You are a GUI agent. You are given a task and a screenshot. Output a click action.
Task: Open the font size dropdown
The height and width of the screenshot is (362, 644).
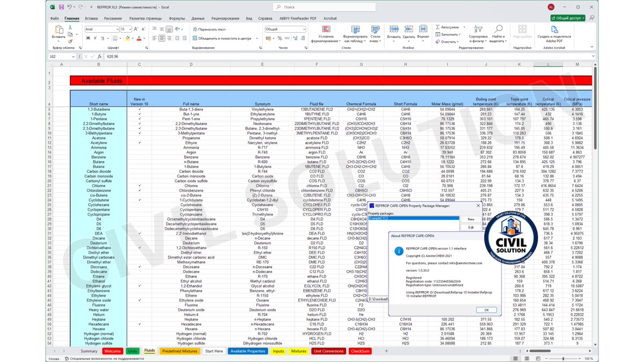(x=130, y=29)
